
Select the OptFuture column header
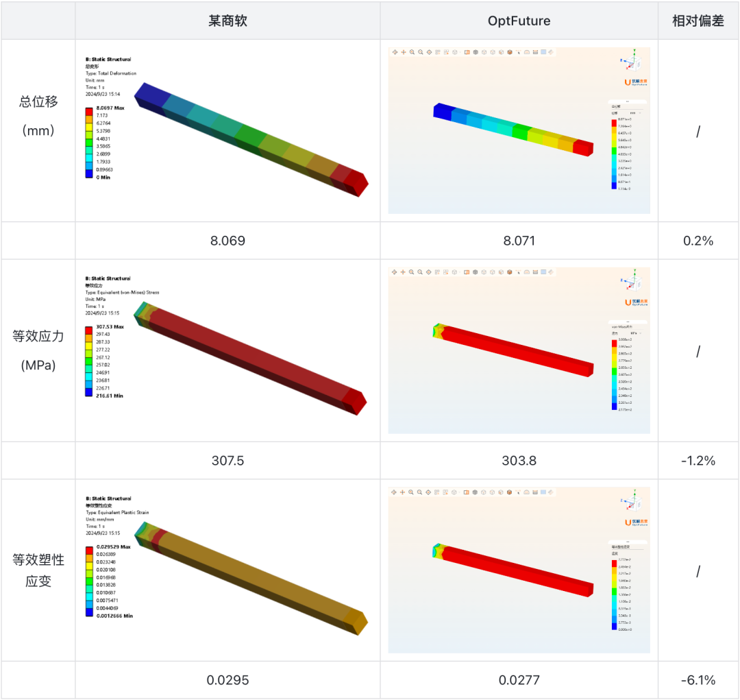tap(519, 21)
